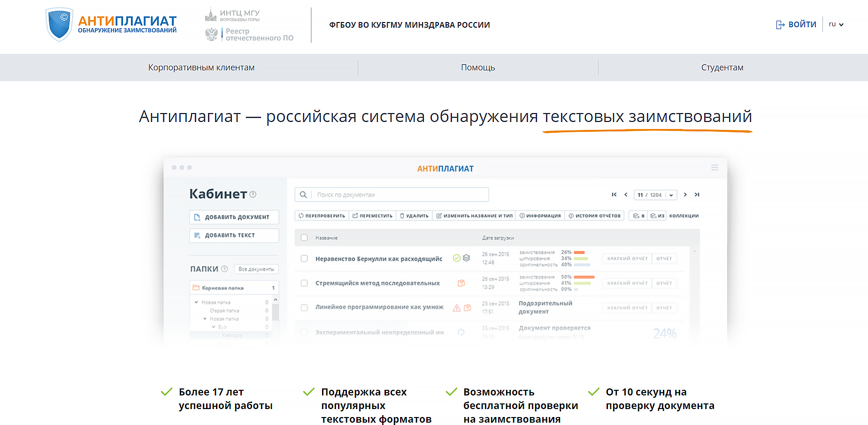Click the Все документы button
The height and width of the screenshot is (425, 868).
[256, 269]
